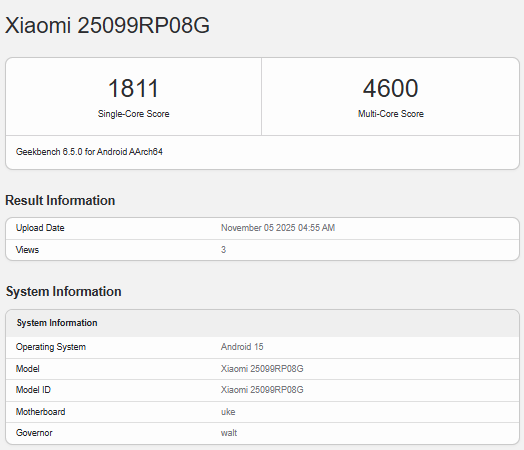Click the large System Information section heading

(63, 292)
